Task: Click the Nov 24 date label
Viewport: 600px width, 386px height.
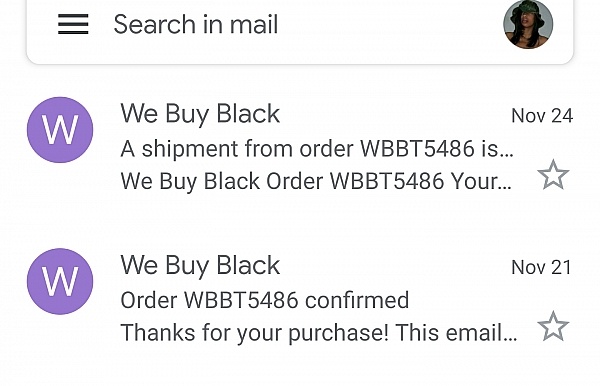Action: click(542, 116)
